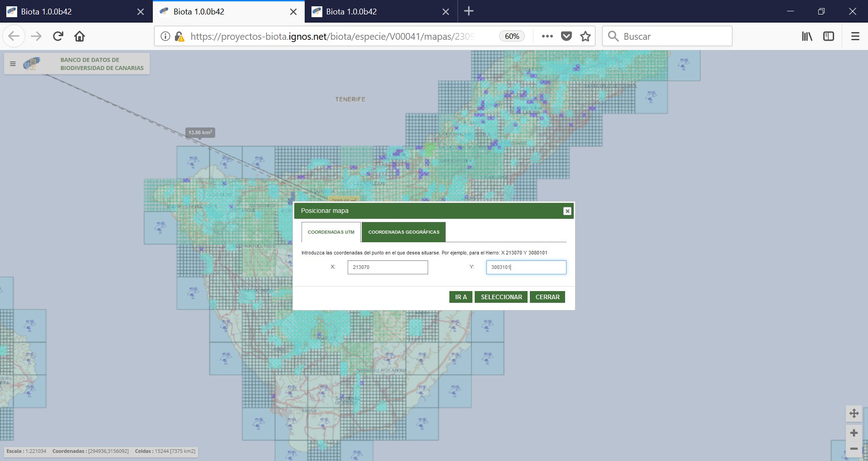Image resolution: width=868 pixels, height=461 pixels.
Task: Save page to Pocket
Action: [566, 36]
